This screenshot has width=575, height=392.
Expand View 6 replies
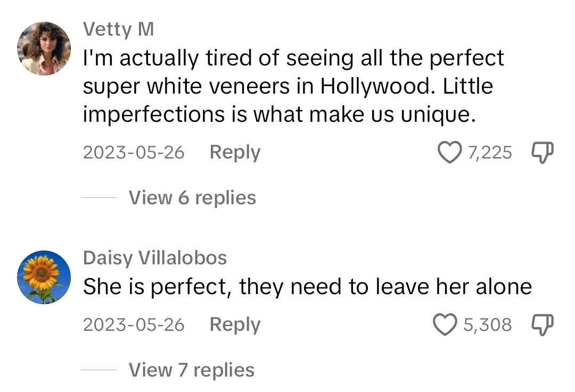192,198
